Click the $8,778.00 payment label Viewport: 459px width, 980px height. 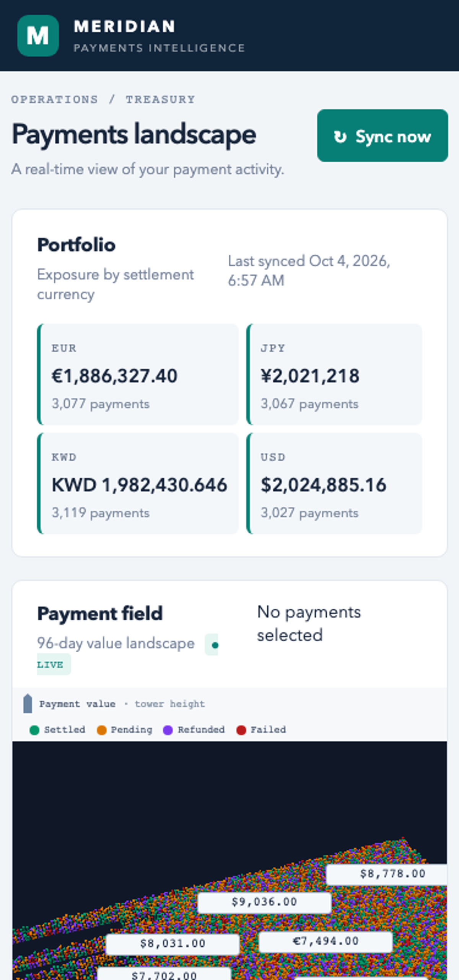387,874
